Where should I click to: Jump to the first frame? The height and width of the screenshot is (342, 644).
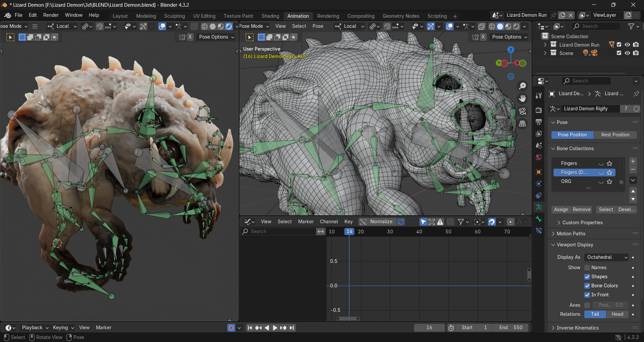[250, 328]
